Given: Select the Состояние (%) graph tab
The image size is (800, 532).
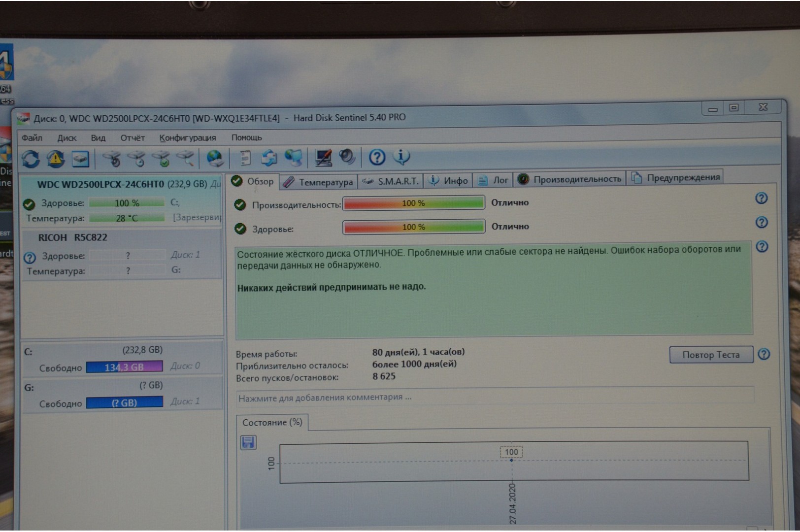Looking at the screenshot, I should click(x=272, y=423).
